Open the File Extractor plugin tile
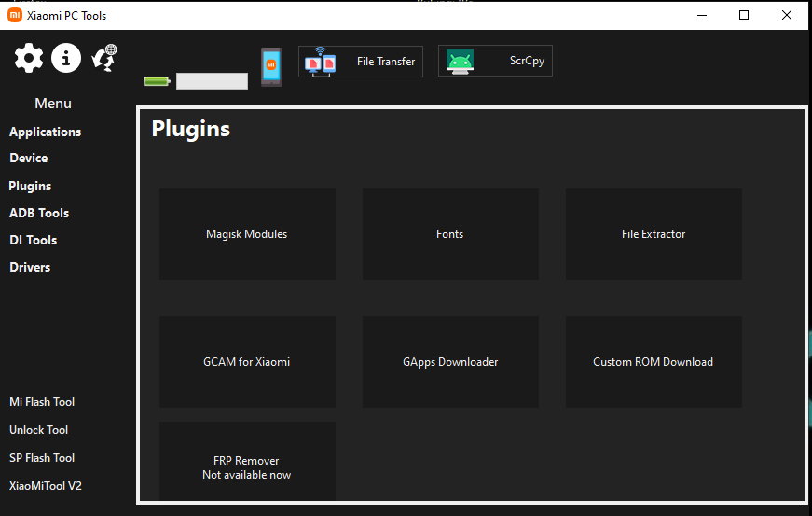This screenshot has width=812, height=516. tap(654, 234)
